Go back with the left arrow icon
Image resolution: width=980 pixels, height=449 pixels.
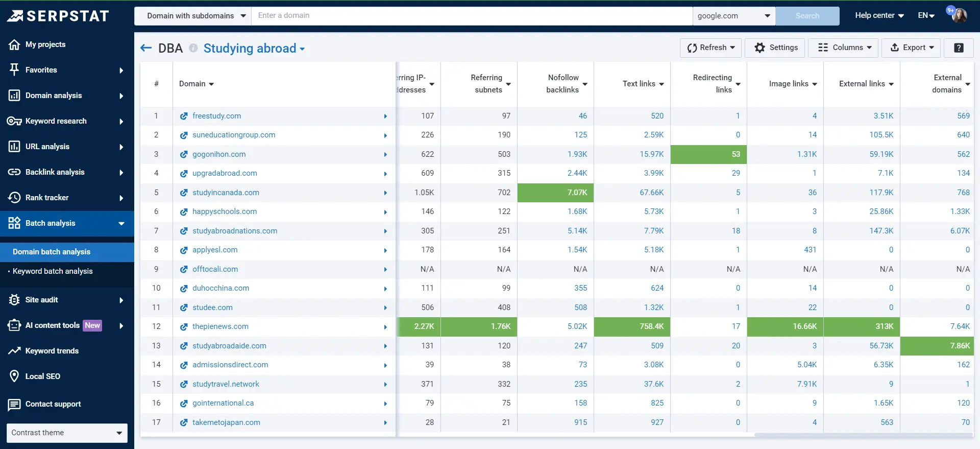(x=146, y=48)
